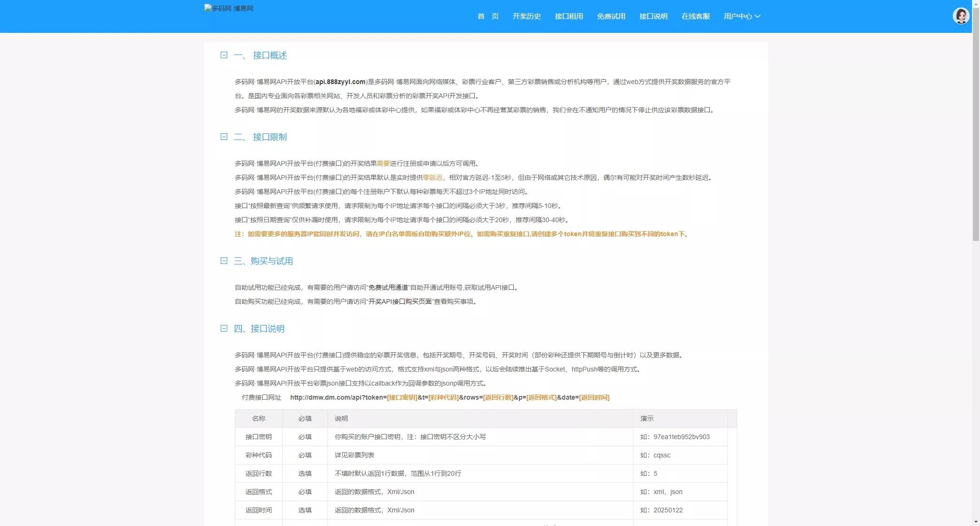Click the 接口概述 blue heading text
The image size is (980, 526).
click(270, 55)
